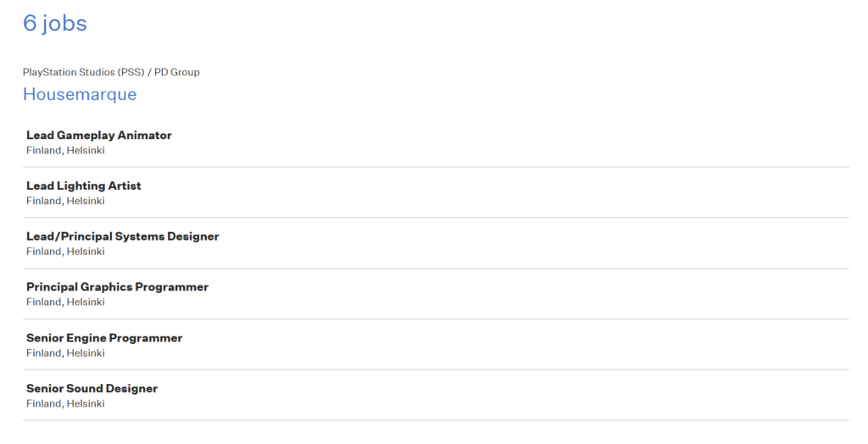Click the location under Lead/Principal Systems Designer
Image resolution: width=868 pixels, height=444 pixels.
[65, 252]
